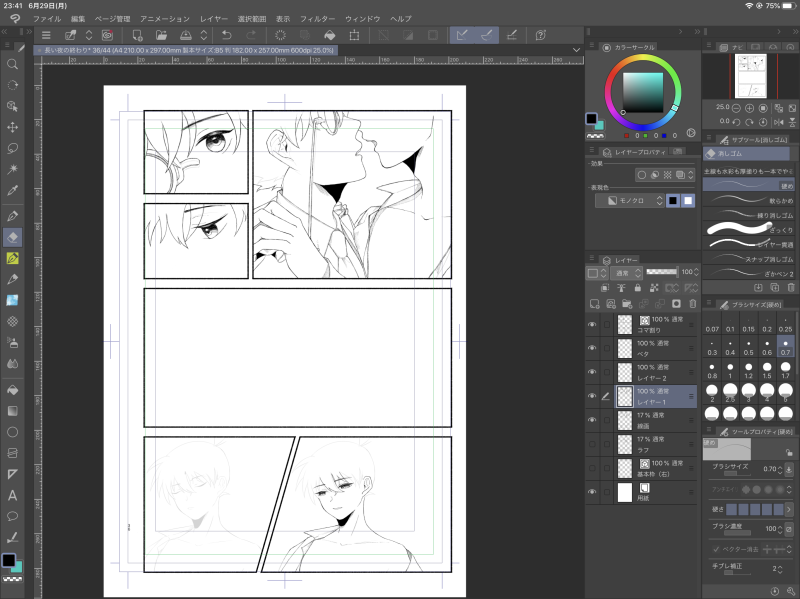Image resolution: width=800 pixels, height=599 pixels.
Task: Hide the 線画 layer
Action: pos(592,420)
